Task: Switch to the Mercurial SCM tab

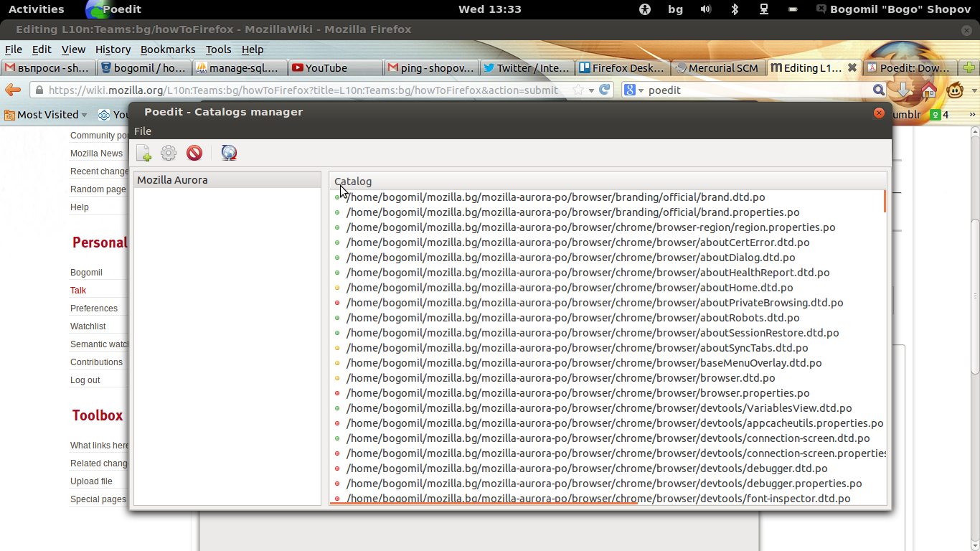Action: [718, 68]
